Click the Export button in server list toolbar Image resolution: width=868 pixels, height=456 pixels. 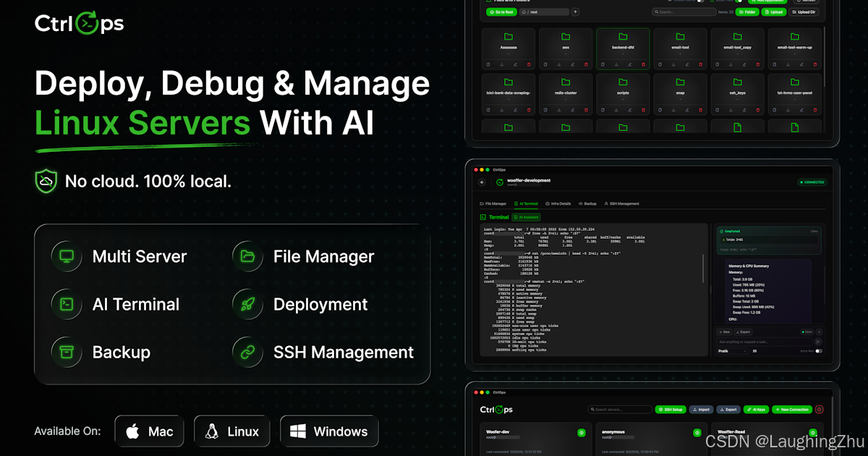(728, 410)
